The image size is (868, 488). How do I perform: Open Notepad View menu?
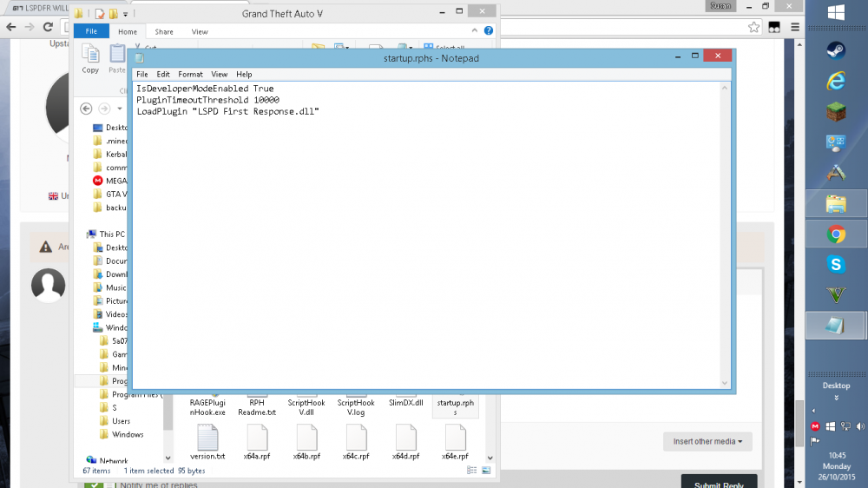click(x=220, y=74)
